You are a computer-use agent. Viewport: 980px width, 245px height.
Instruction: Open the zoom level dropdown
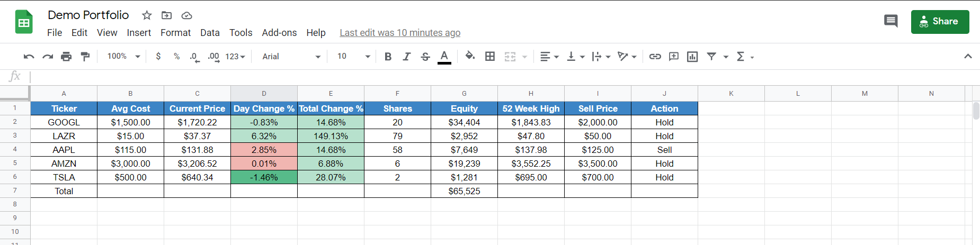pyautogui.click(x=123, y=56)
